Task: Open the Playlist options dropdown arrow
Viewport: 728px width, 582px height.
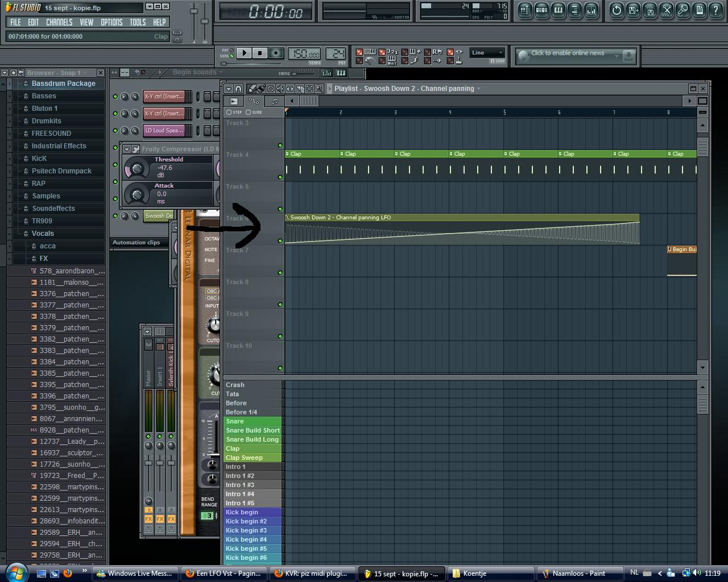Action: point(228,89)
